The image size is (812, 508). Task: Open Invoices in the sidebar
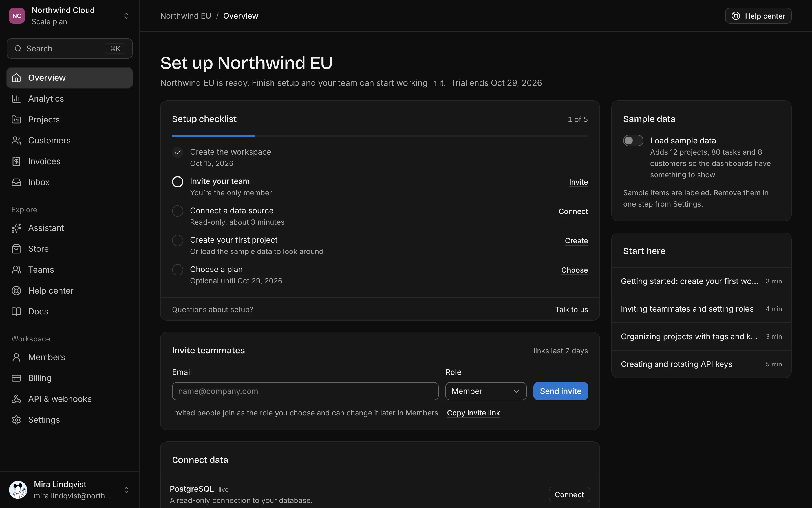pos(70,161)
